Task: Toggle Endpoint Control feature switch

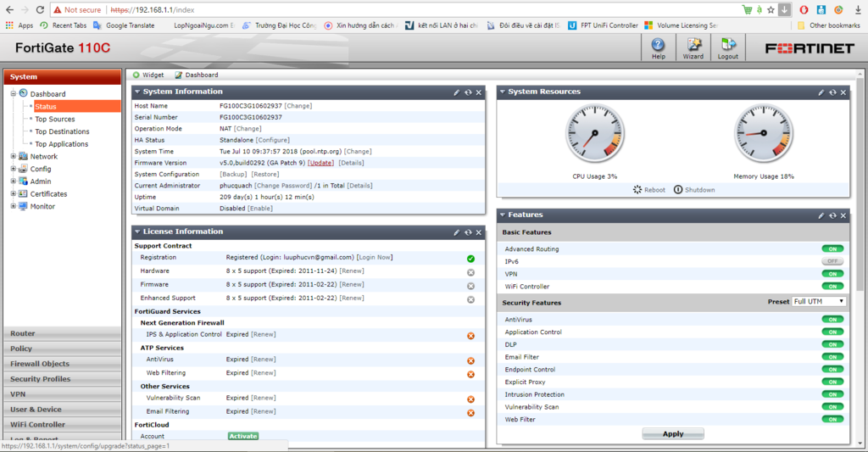Action: (832, 370)
